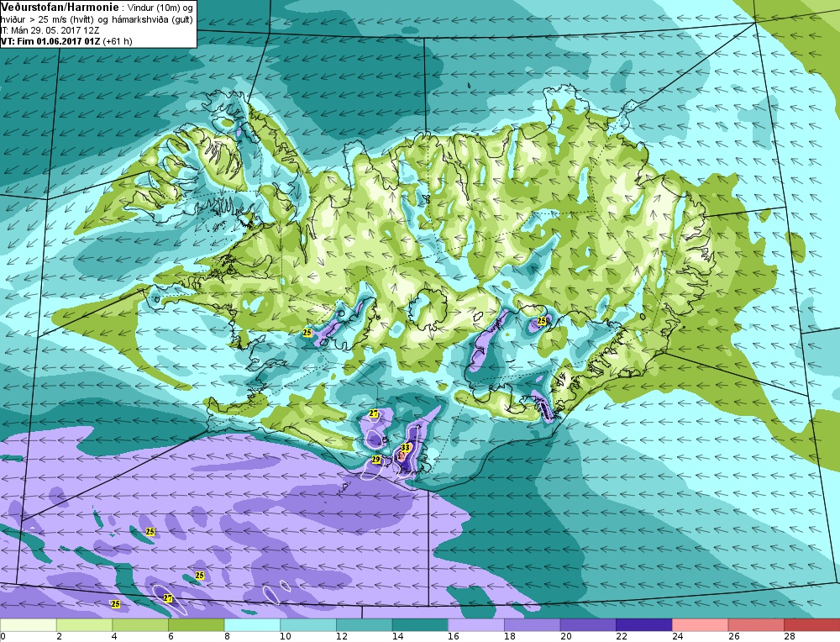The image size is (840, 642).
Task: Click the yellow "33" gust label
Action: pos(406,448)
